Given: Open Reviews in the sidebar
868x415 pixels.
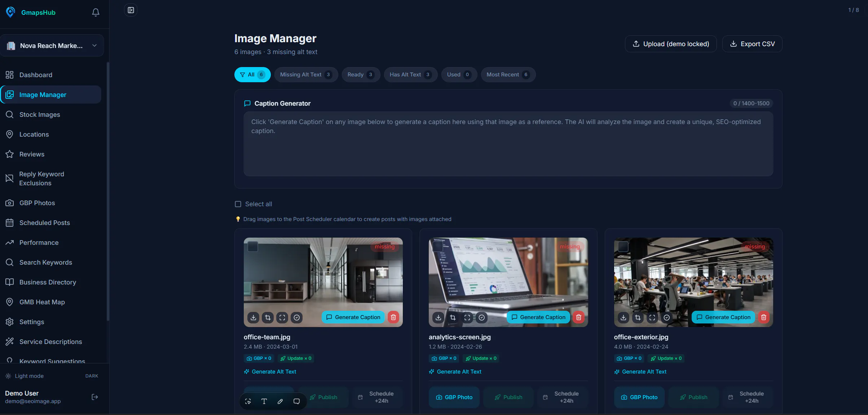Looking at the screenshot, I should pyautogui.click(x=51, y=154).
